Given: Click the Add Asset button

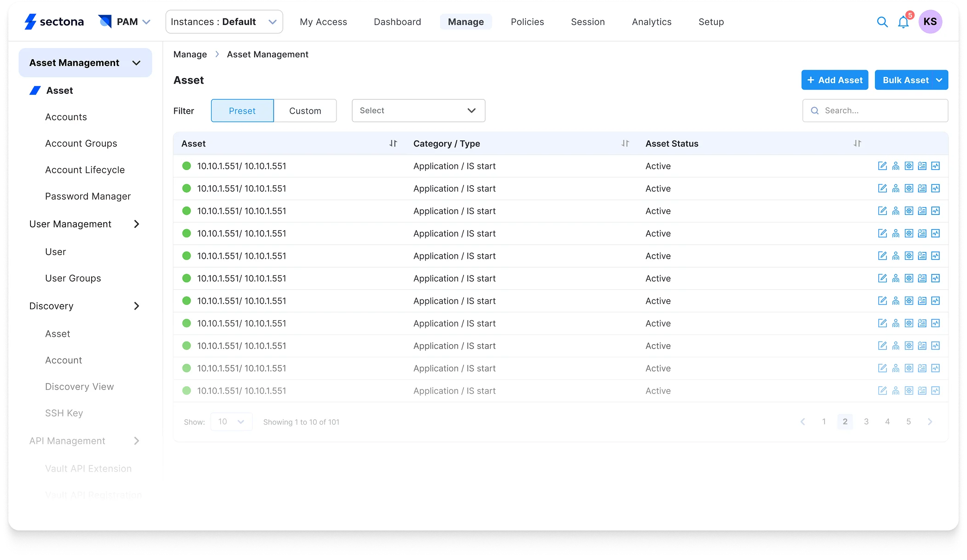Looking at the screenshot, I should 834,80.
